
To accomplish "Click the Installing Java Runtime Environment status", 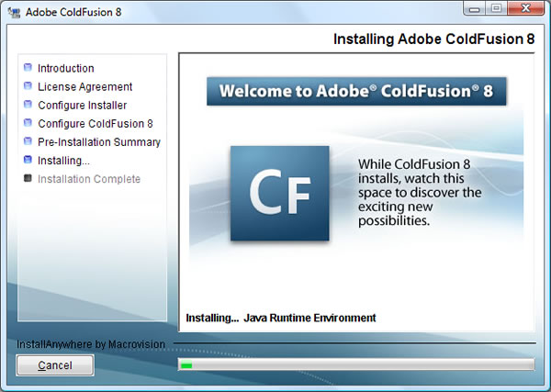I will point(281,318).
